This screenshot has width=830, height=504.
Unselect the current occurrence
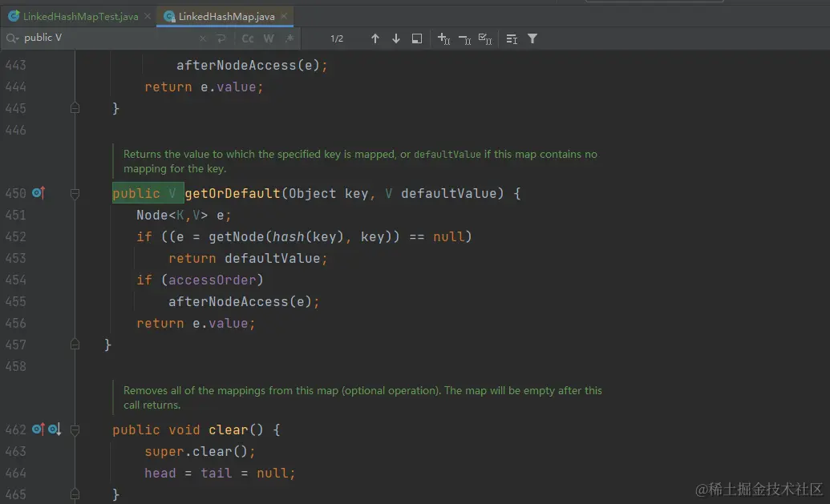tap(464, 38)
